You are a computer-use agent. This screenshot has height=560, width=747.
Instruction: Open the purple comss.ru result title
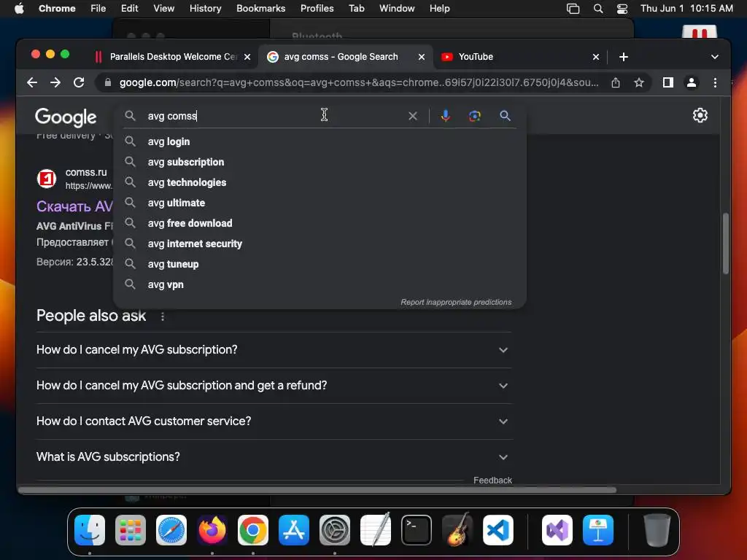(75, 206)
